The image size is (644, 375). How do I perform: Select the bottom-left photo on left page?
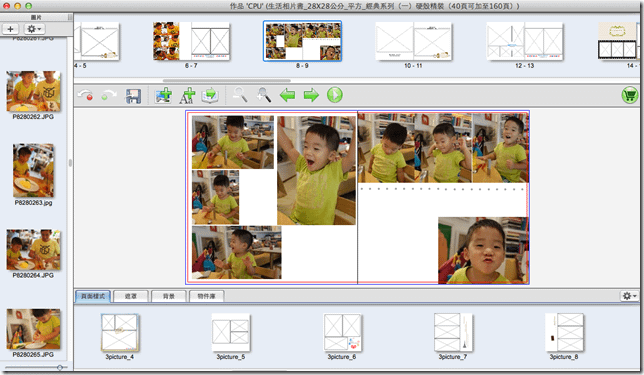(237, 252)
